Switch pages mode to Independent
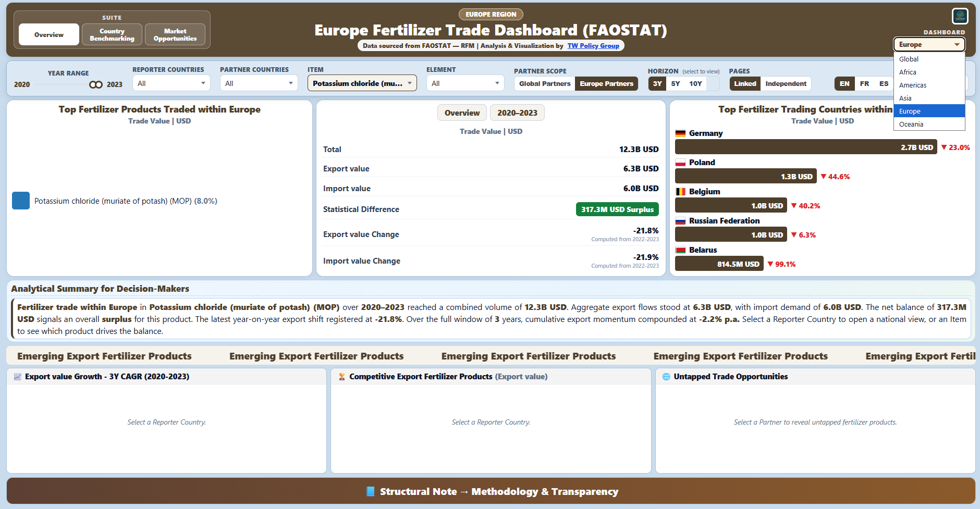This screenshot has height=509, width=980. point(786,84)
